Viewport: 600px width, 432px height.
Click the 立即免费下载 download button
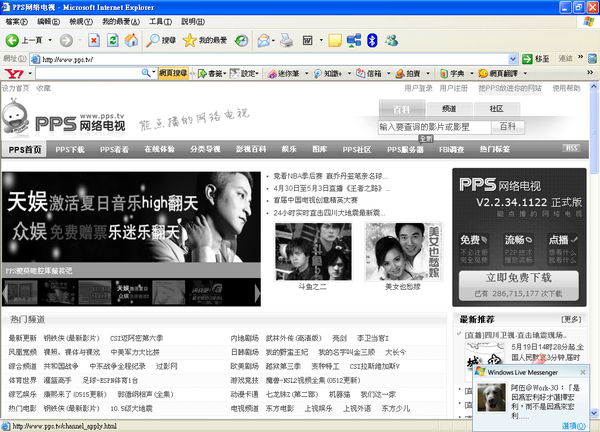[519, 285]
